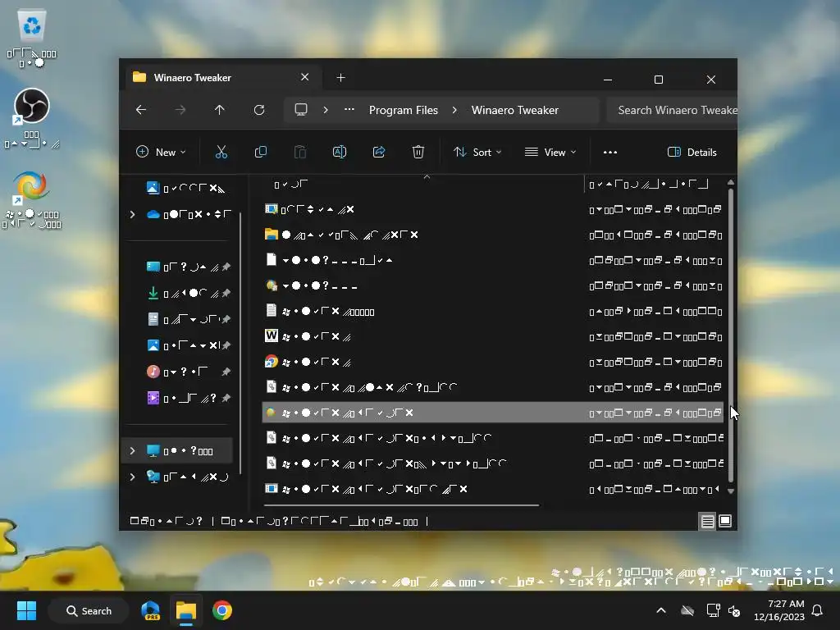Select the lined text document file
Image resolution: width=840 pixels, height=630 pixels.
pos(272,311)
